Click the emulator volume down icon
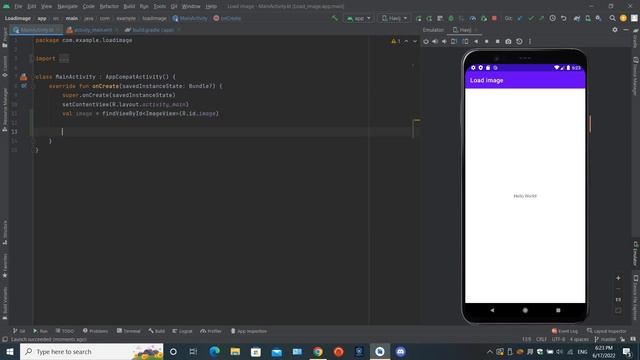This screenshot has height=360, width=640. (444, 41)
